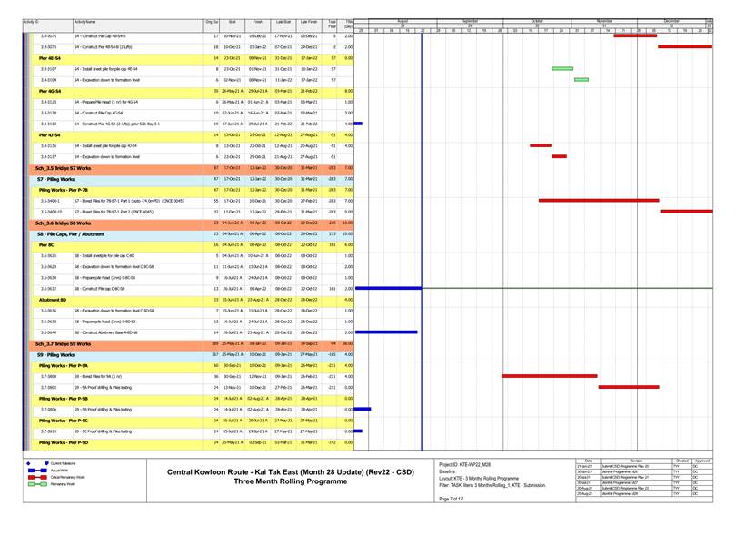The width and height of the screenshot is (756, 535).
Task: Click green bar for Install sheet pile 4E-S4
Action: point(562,68)
